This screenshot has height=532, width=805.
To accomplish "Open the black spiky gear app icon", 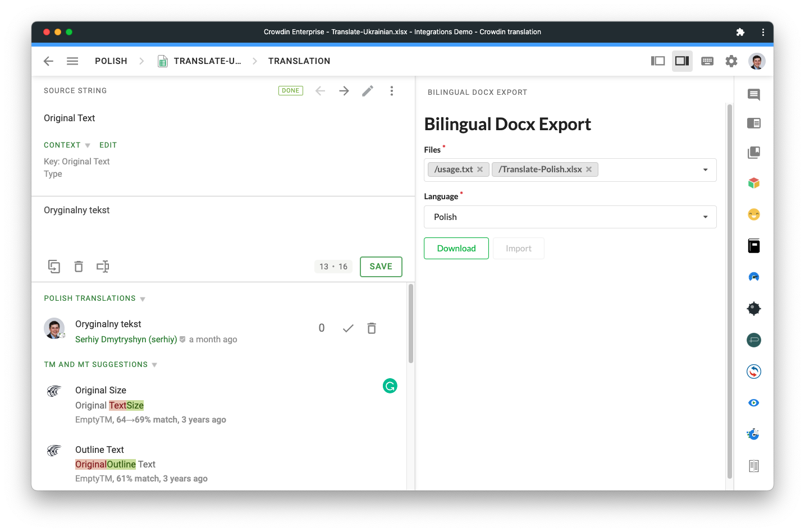I will (754, 309).
